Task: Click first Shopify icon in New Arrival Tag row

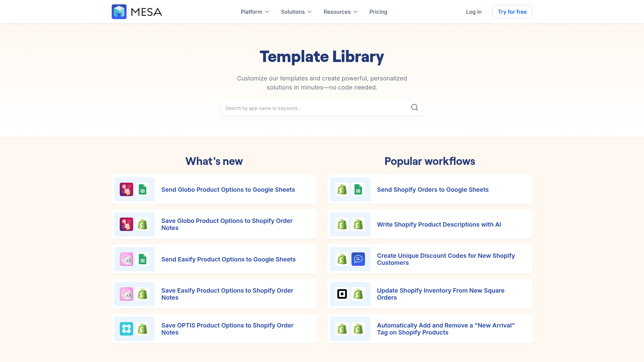Action: [342, 329]
